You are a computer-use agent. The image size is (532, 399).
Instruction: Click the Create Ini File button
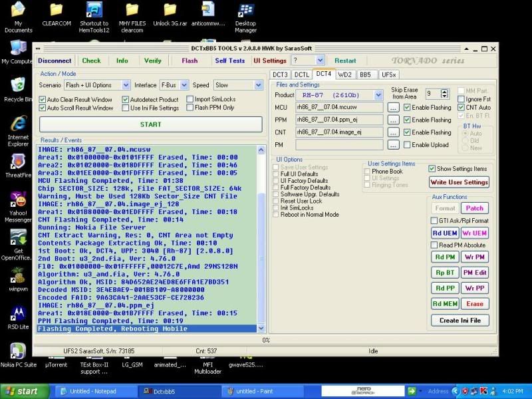coord(460,321)
